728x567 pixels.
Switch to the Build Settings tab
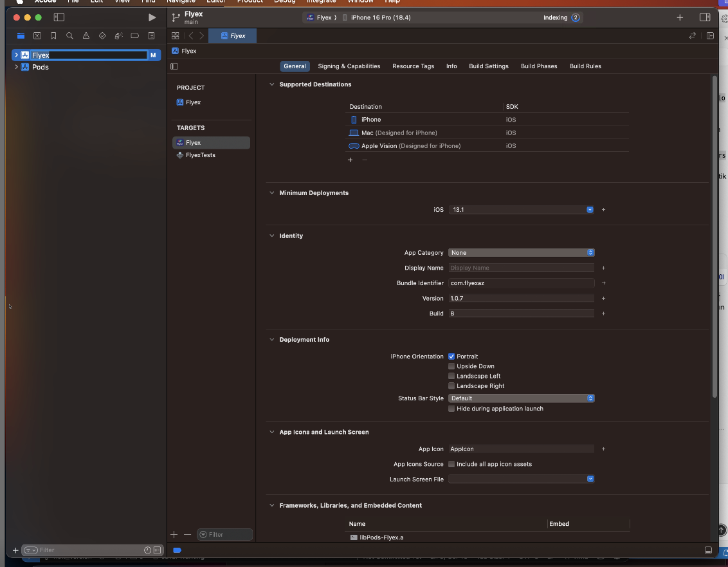488,66
